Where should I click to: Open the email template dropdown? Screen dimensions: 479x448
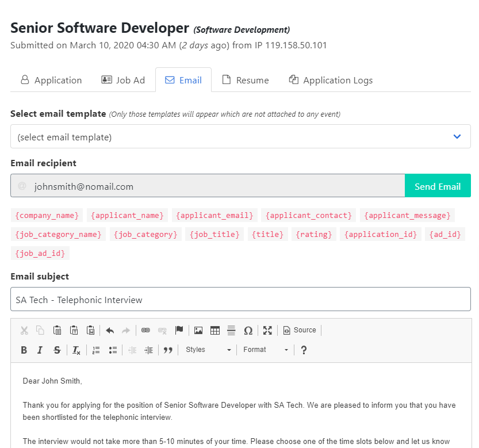coord(240,137)
